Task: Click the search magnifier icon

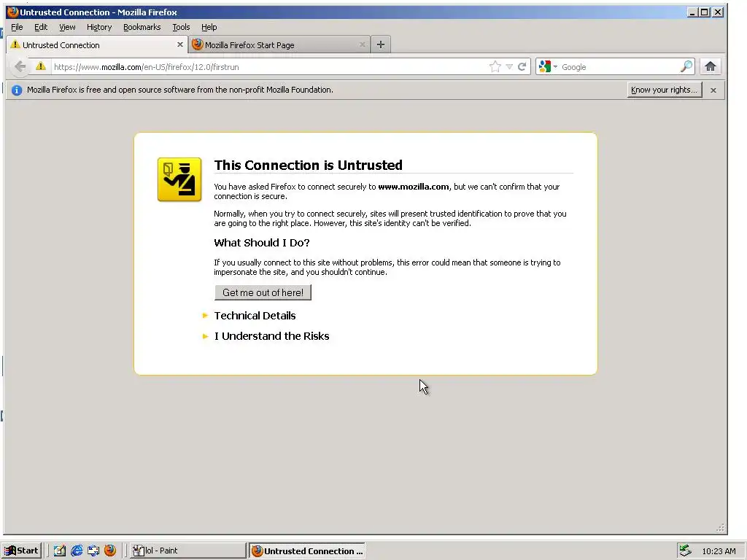Action: point(686,66)
